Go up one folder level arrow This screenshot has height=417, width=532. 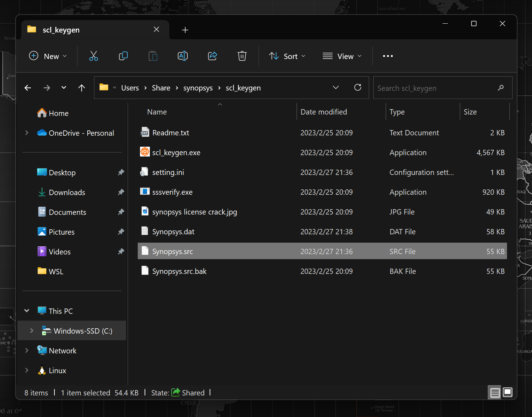[82, 88]
